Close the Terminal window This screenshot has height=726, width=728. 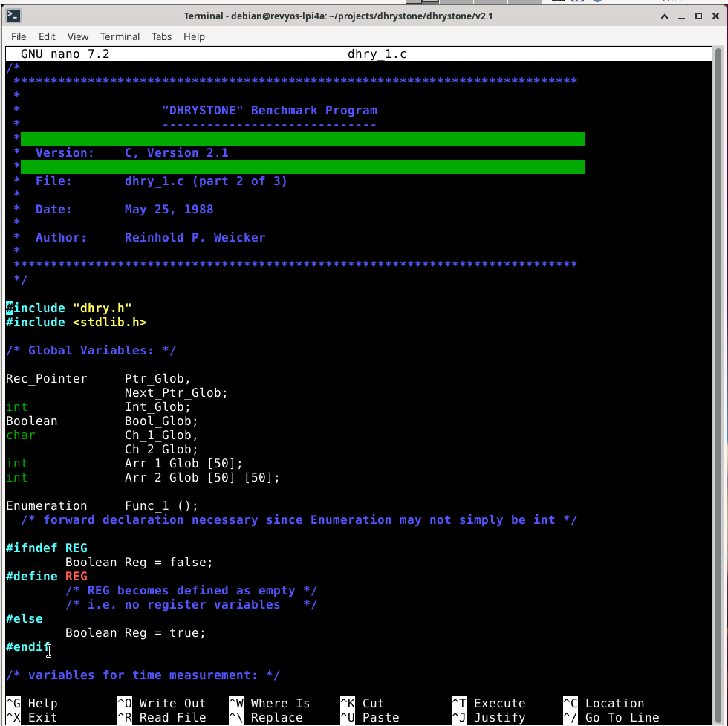(715, 16)
